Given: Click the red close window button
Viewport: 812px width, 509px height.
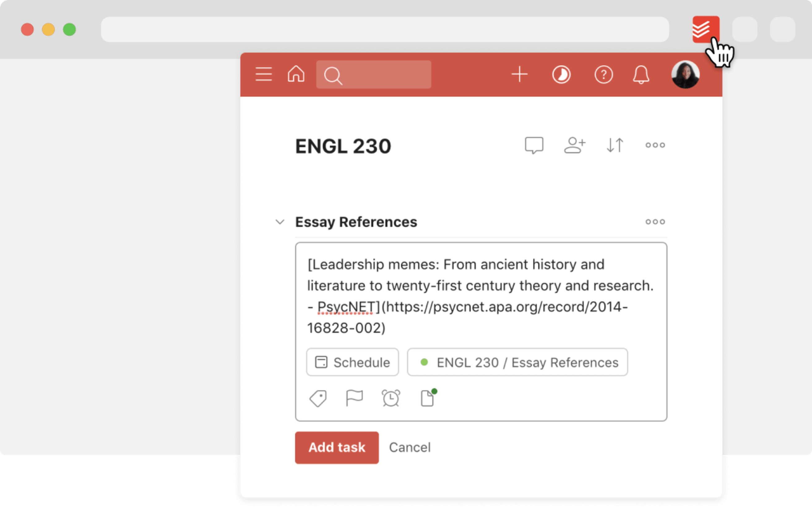Looking at the screenshot, I should click(27, 29).
